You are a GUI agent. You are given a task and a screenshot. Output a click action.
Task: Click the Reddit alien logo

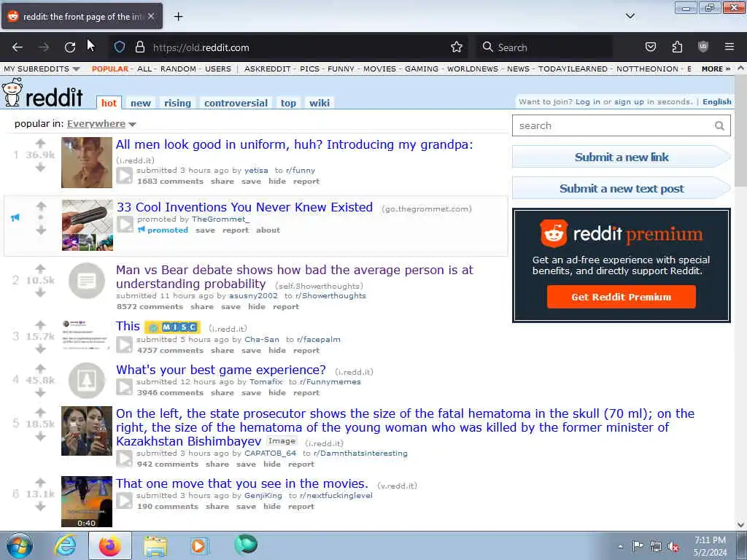point(12,93)
